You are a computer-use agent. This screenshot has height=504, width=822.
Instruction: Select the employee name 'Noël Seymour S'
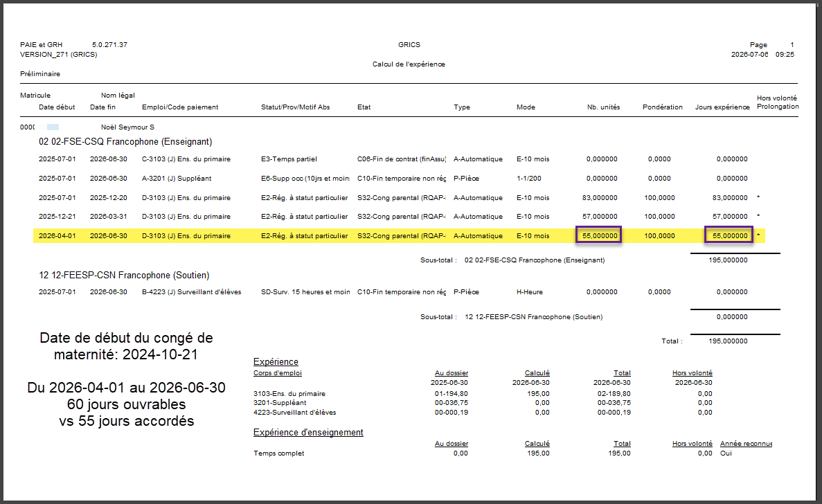pos(127,127)
